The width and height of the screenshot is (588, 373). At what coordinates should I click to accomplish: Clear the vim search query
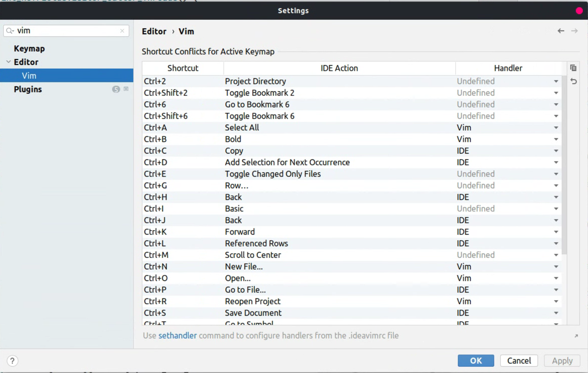click(122, 31)
